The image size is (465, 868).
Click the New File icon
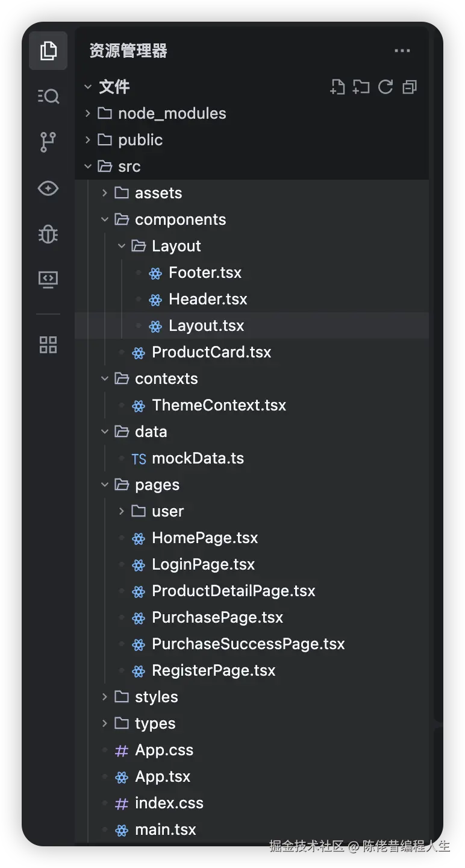(x=337, y=87)
